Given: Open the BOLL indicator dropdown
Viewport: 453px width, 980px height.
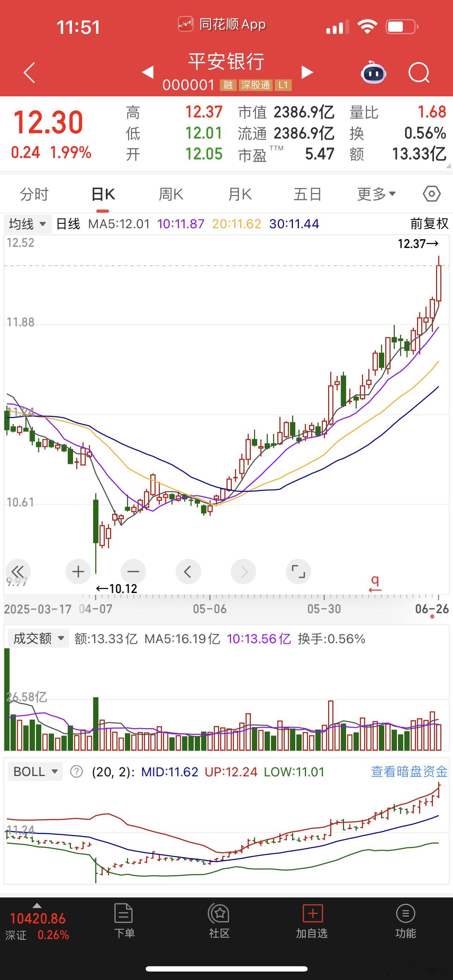Looking at the screenshot, I should tap(35, 772).
